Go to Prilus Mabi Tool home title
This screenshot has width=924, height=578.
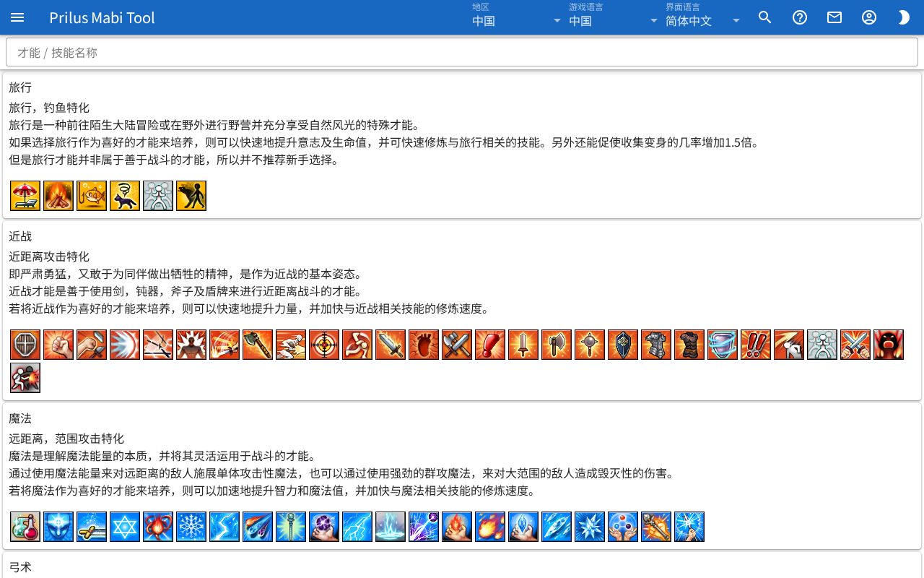click(x=102, y=17)
